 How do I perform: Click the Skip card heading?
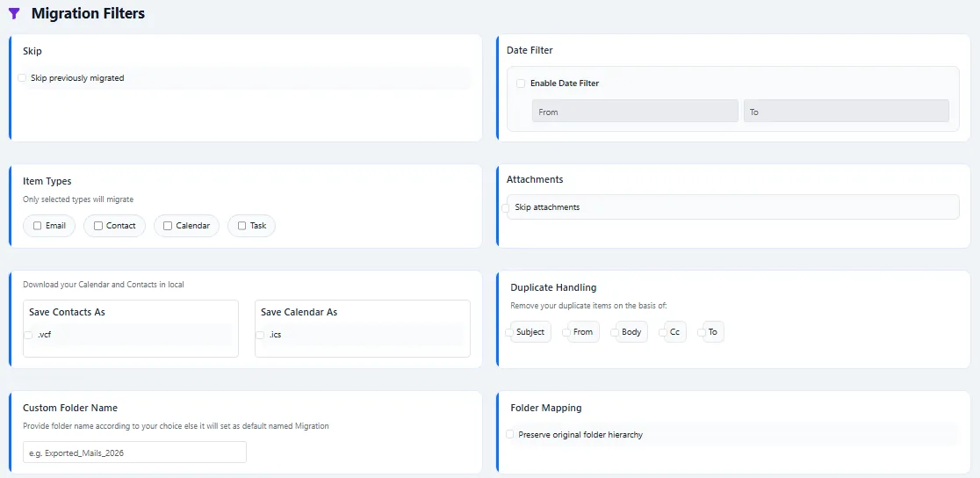[x=32, y=51]
